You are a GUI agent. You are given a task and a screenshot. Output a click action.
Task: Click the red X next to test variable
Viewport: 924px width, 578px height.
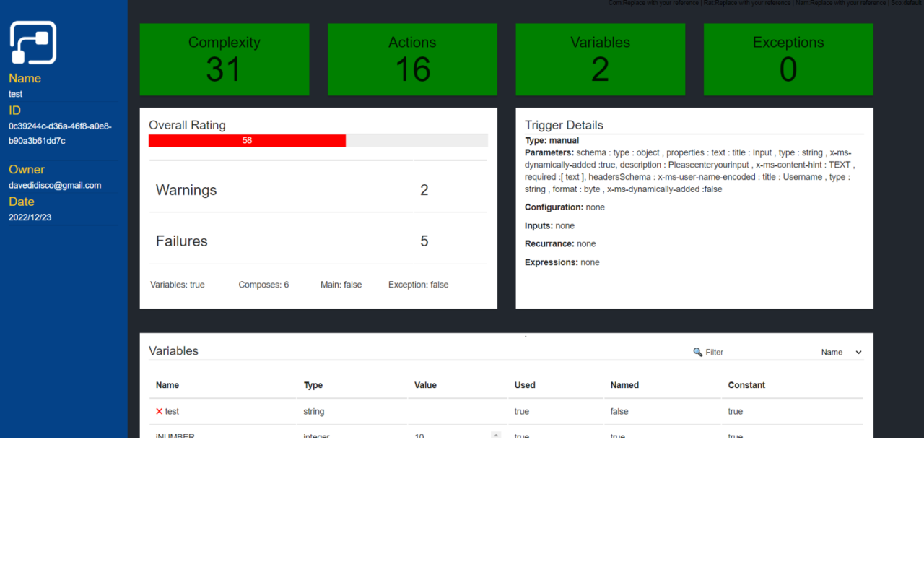[160, 411]
